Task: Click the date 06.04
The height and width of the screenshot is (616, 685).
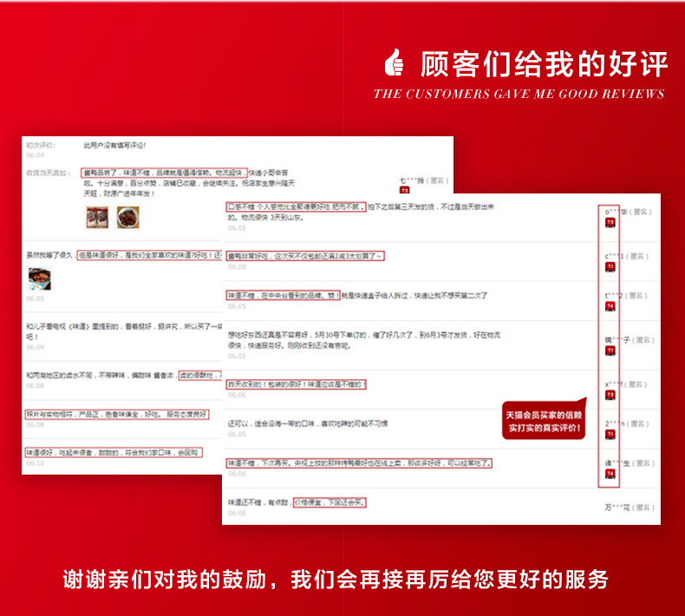Action: (x=35, y=155)
